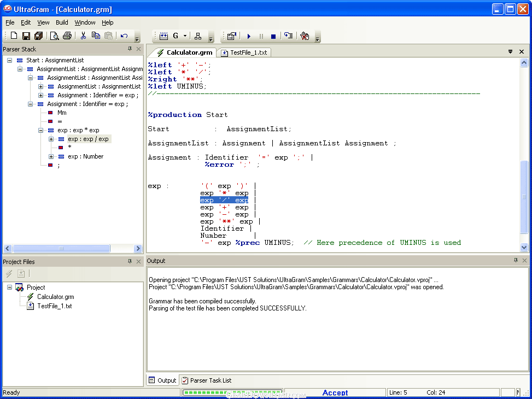Paste from clipboard using the toolbar icon
This screenshot has height=399, width=532.
(x=109, y=36)
